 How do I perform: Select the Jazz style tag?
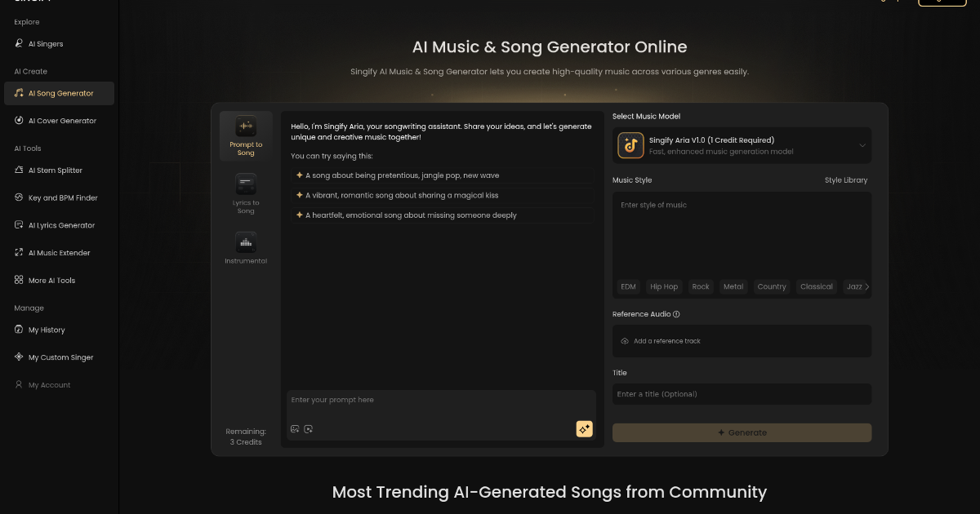pos(854,286)
